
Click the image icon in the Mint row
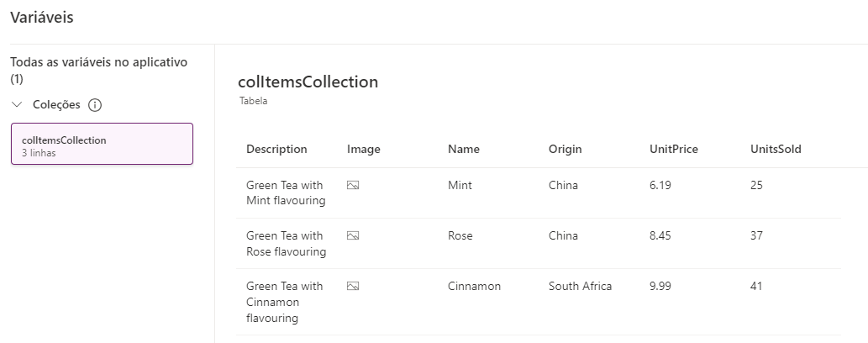coord(353,185)
